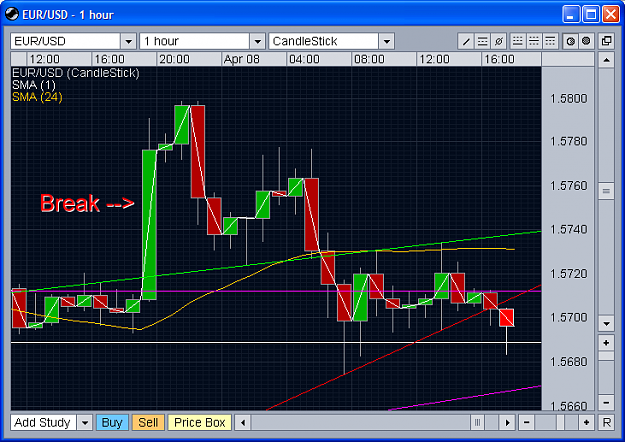Click the horizontal zoom in plus button
This screenshot has height=442, width=625.
pos(586,422)
